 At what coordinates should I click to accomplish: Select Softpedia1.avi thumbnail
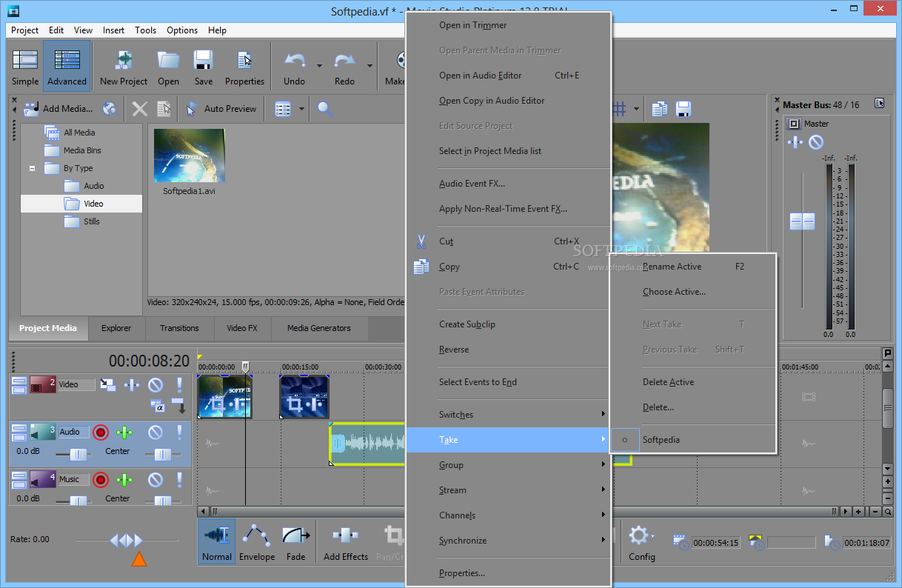point(189,156)
